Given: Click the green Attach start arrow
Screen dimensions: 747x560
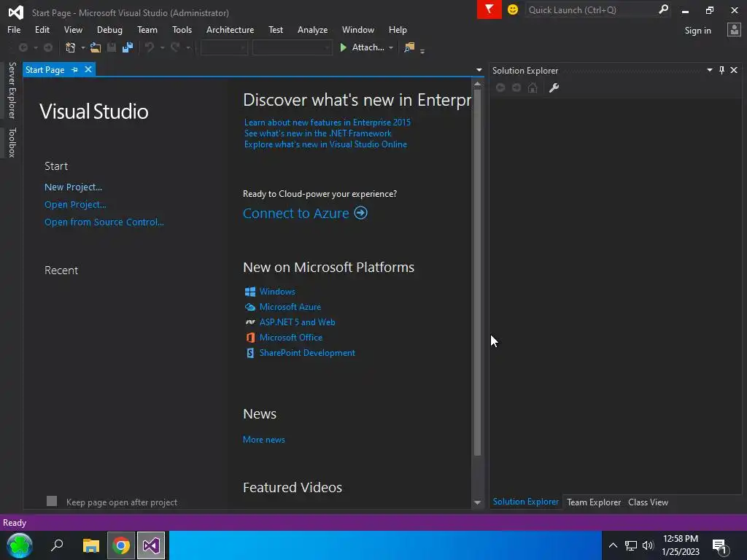Looking at the screenshot, I should 343,47.
